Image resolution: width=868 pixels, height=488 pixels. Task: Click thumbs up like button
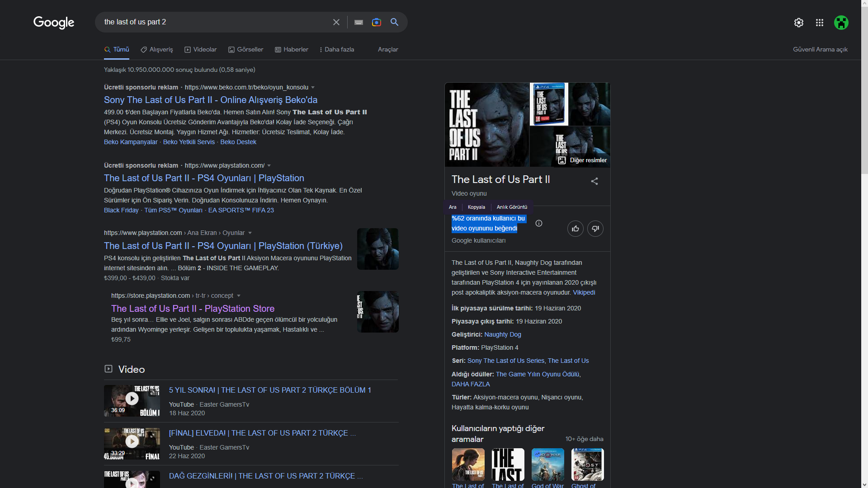pyautogui.click(x=576, y=229)
